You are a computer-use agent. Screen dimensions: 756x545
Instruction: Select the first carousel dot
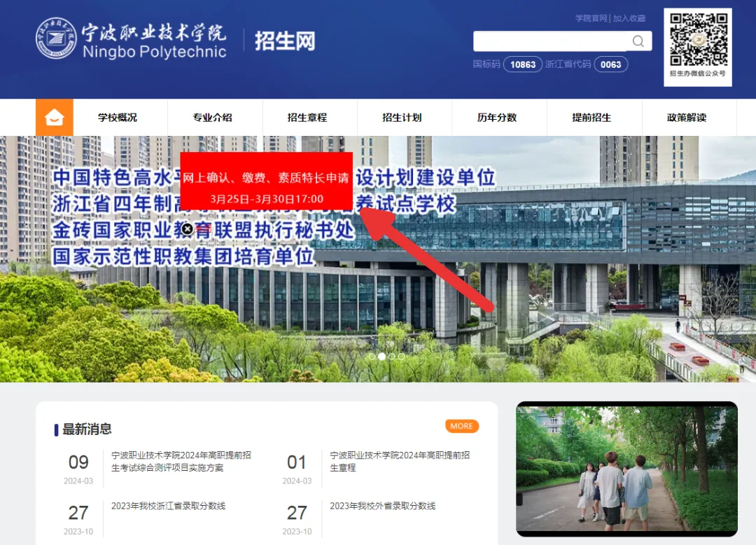pyautogui.click(x=372, y=357)
